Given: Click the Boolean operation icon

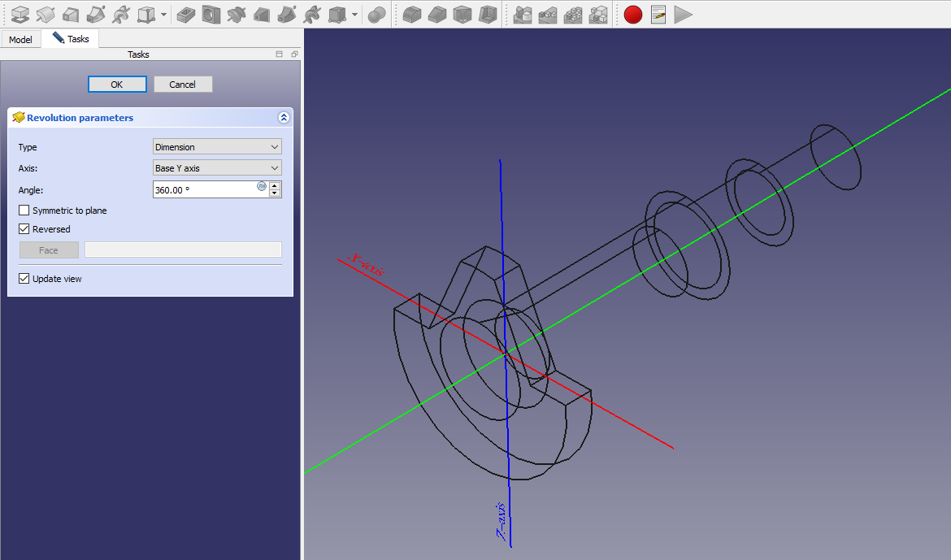Looking at the screenshot, I should [x=376, y=15].
